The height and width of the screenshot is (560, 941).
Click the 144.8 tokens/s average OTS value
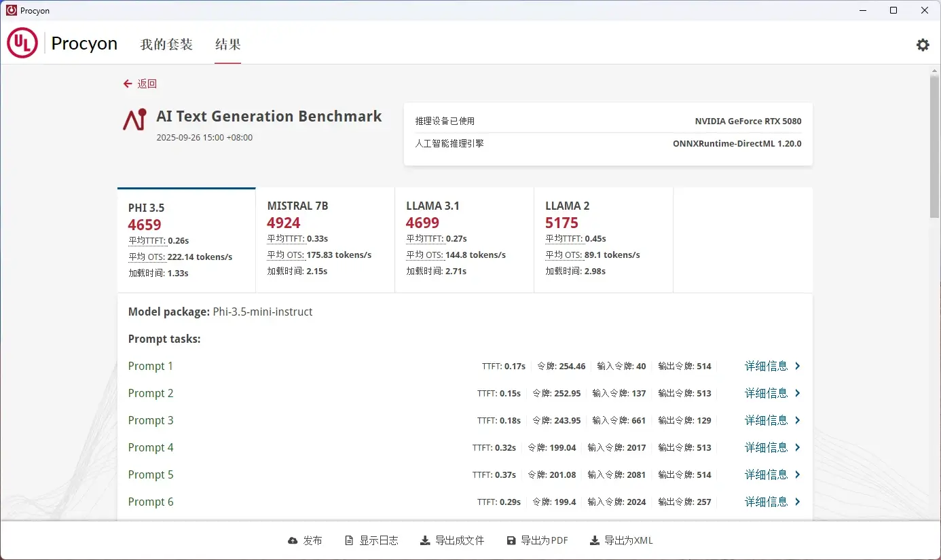(474, 255)
